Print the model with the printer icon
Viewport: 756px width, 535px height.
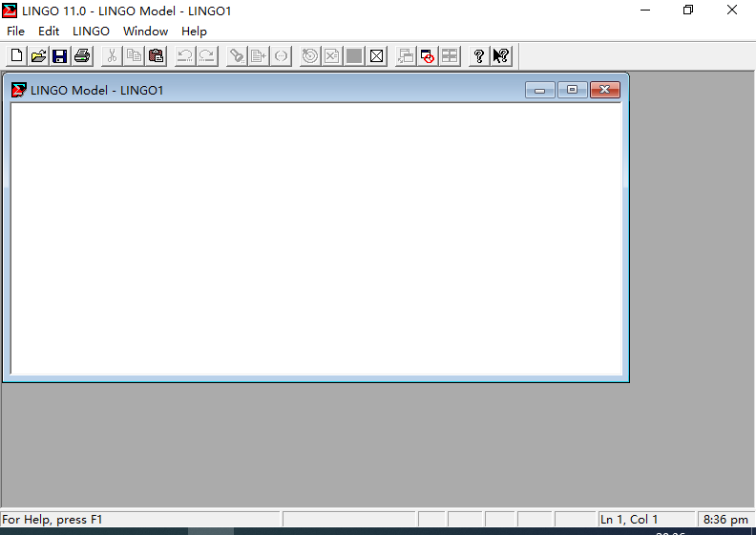tap(82, 56)
